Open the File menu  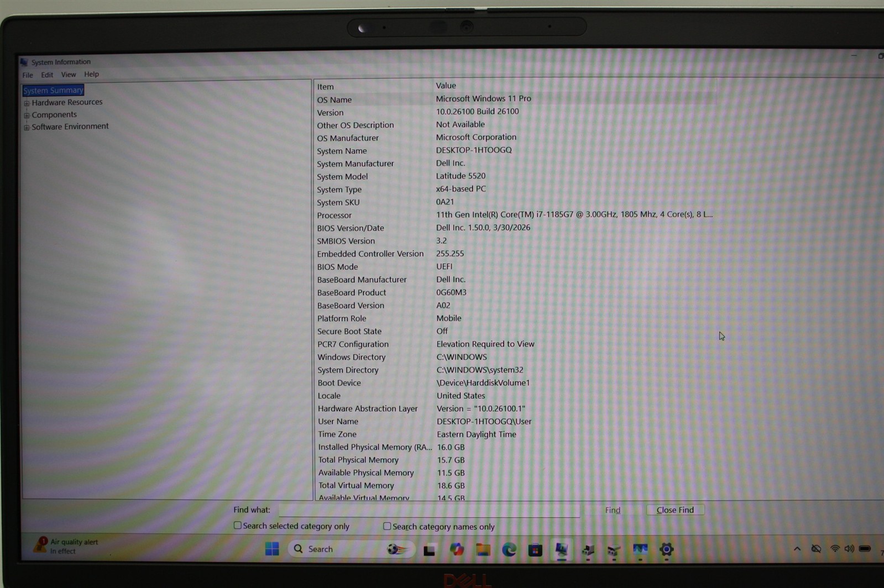[28, 75]
